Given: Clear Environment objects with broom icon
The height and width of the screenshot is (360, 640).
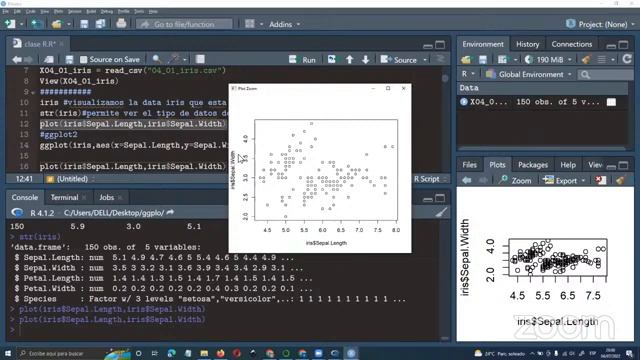Looking at the screenshot, I should [x=586, y=60].
